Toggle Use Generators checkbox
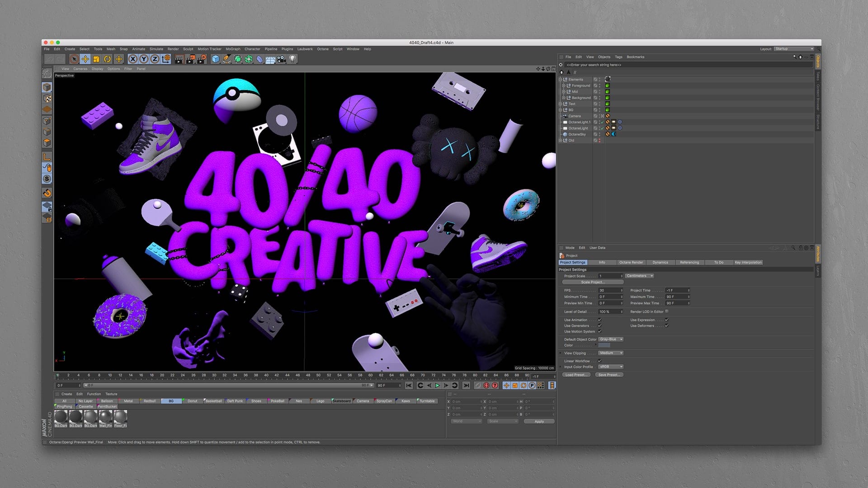868x488 pixels. click(x=600, y=326)
